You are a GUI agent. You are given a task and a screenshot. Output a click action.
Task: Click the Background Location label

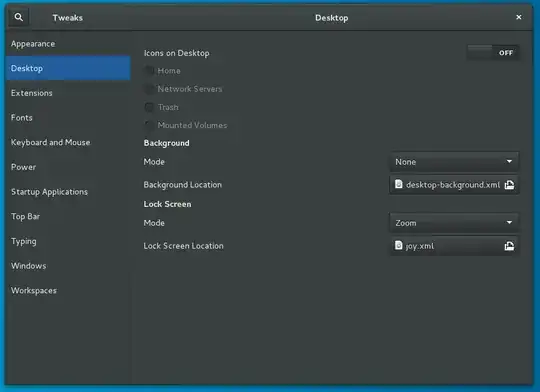tap(183, 185)
